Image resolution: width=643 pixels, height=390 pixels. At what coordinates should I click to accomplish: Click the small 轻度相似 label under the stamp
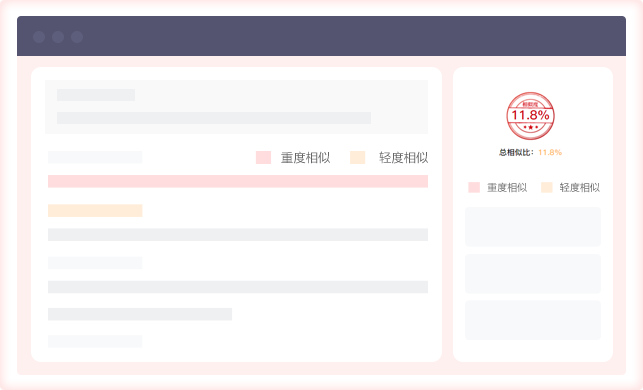click(x=579, y=187)
